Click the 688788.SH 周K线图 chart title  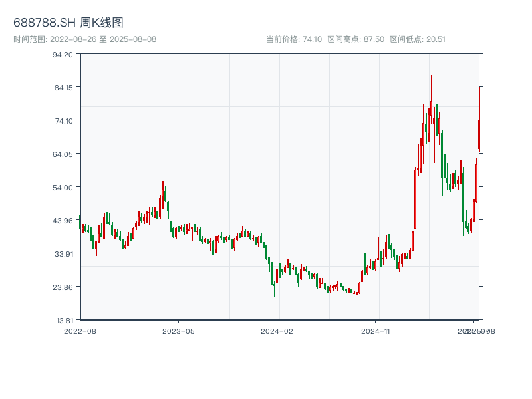(68, 23)
